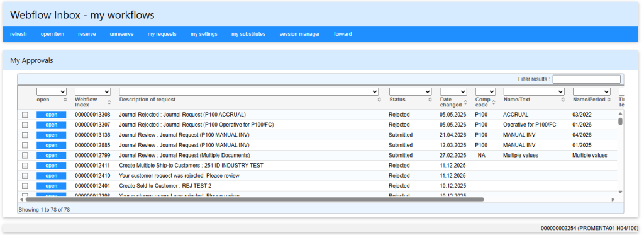Open my substitutes menu item
Screen dimensions: 644x235
248,34
